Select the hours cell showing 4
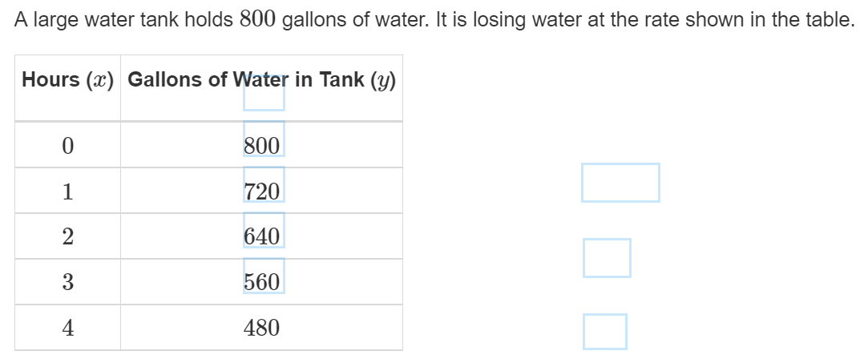Screen dimensions: 868x359 [68, 328]
